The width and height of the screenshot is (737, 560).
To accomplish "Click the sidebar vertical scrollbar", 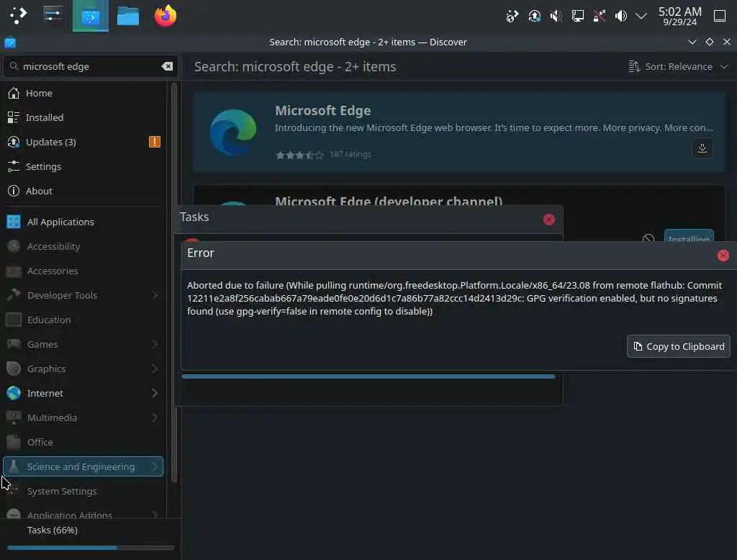I will coord(174,282).
